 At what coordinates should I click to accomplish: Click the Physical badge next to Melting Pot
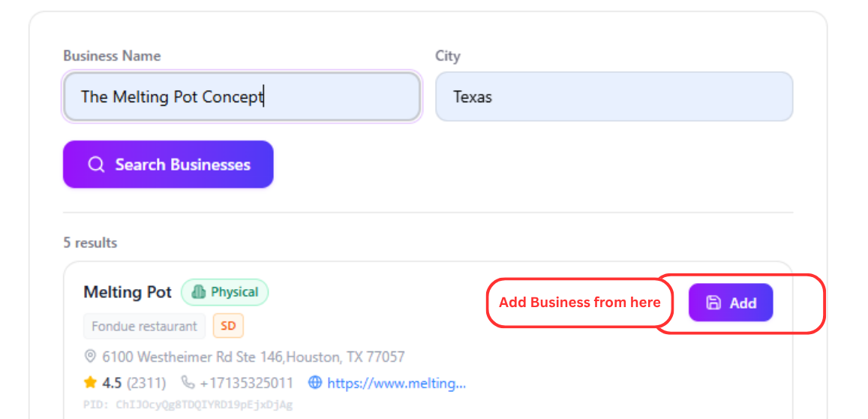(225, 292)
